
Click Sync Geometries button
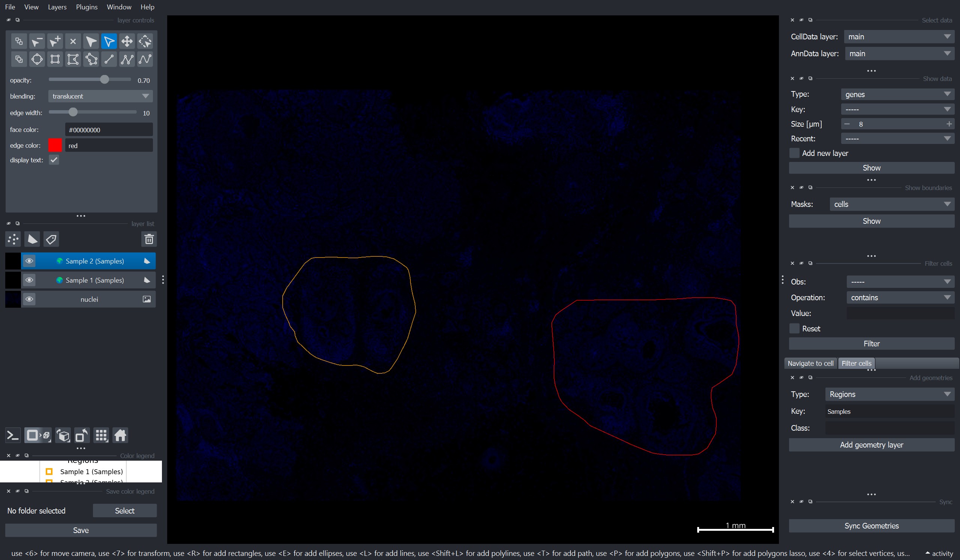(871, 526)
